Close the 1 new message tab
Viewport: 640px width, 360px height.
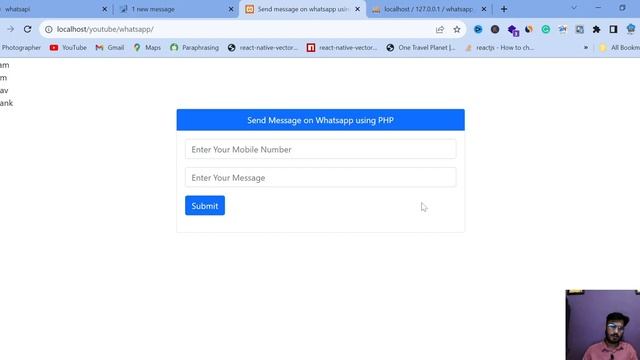(231, 9)
